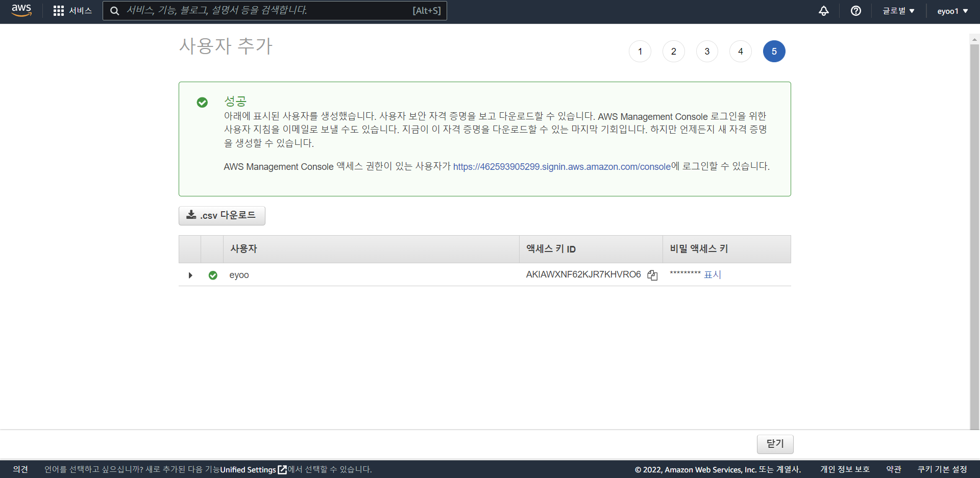Click the green status check for eyoo
980x478 pixels.
coord(213,275)
